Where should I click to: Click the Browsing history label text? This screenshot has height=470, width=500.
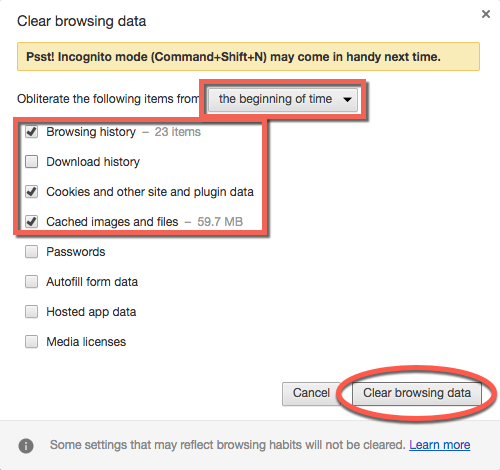[x=91, y=132]
